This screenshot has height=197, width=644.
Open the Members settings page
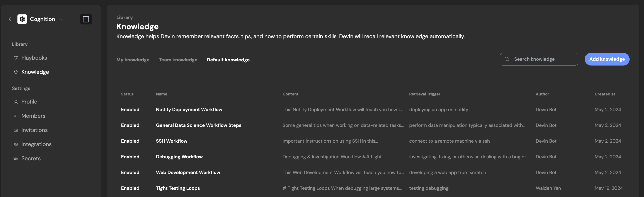(33, 116)
